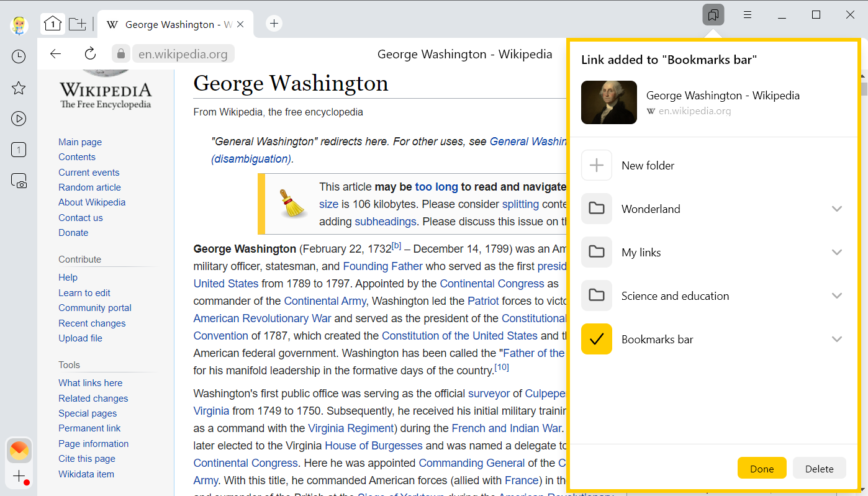This screenshot has width=868, height=496.
Task: Expand the My links folder chevron
Action: [837, 252]
